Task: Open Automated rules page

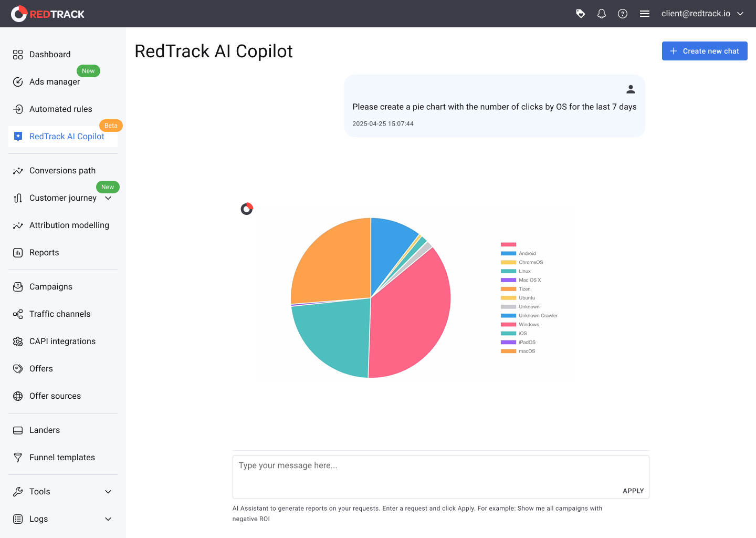Action: [61, 109]
